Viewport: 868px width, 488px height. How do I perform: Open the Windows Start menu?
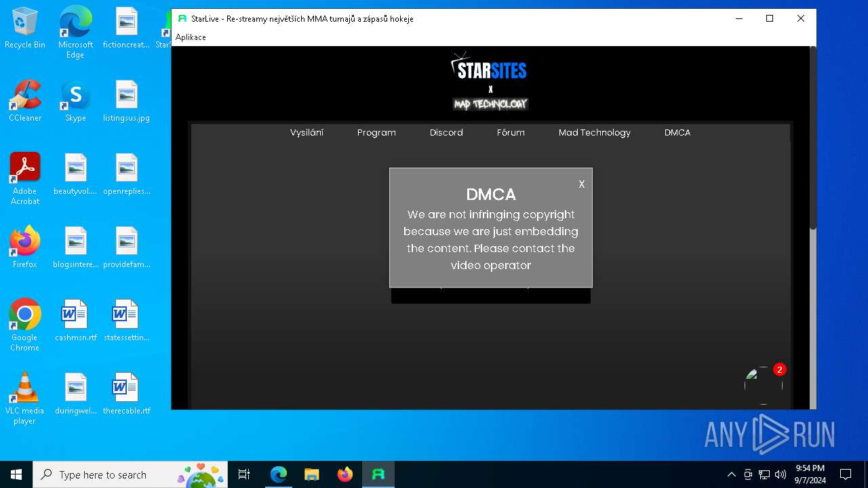coord(16,474)
